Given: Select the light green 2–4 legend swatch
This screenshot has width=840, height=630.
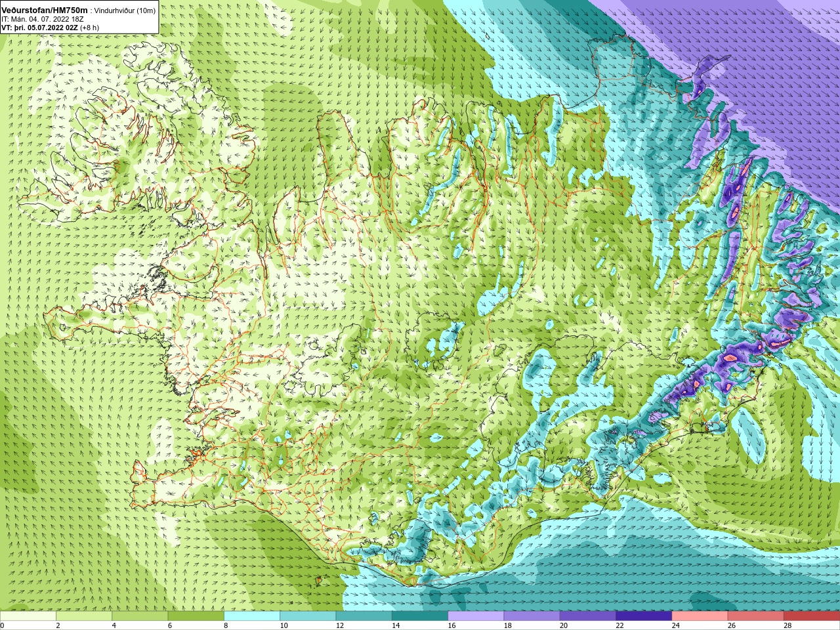Looking at the screenshot, I should 84,616.
